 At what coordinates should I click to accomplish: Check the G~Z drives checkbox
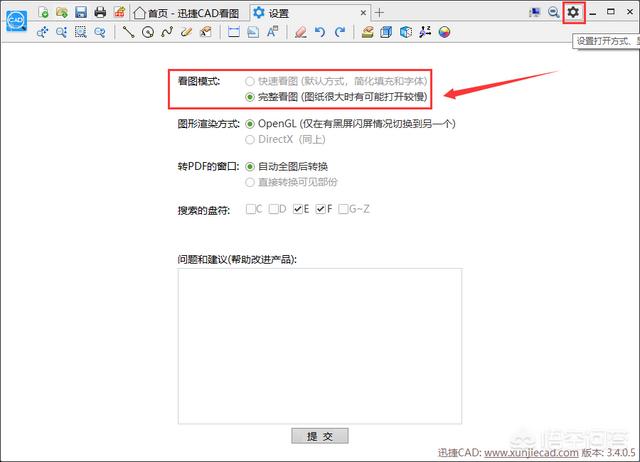point(343,209)
